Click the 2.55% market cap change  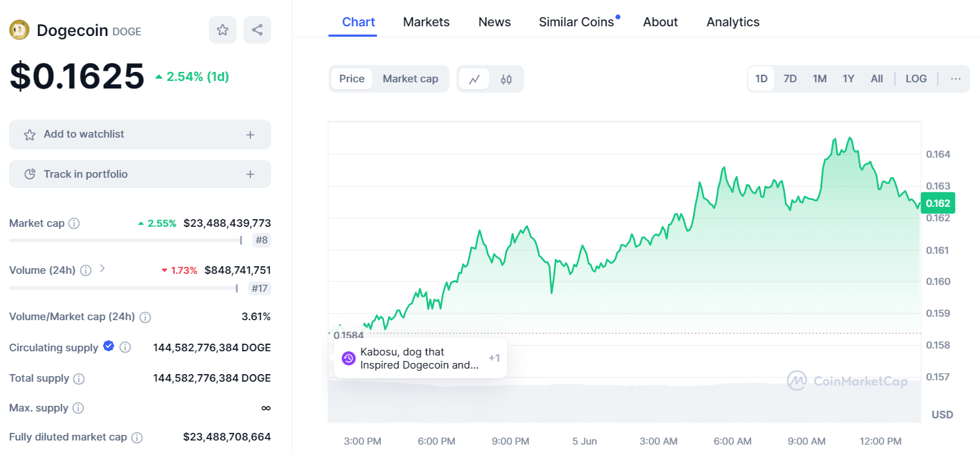pyautogui.click(x=157, y=223)
